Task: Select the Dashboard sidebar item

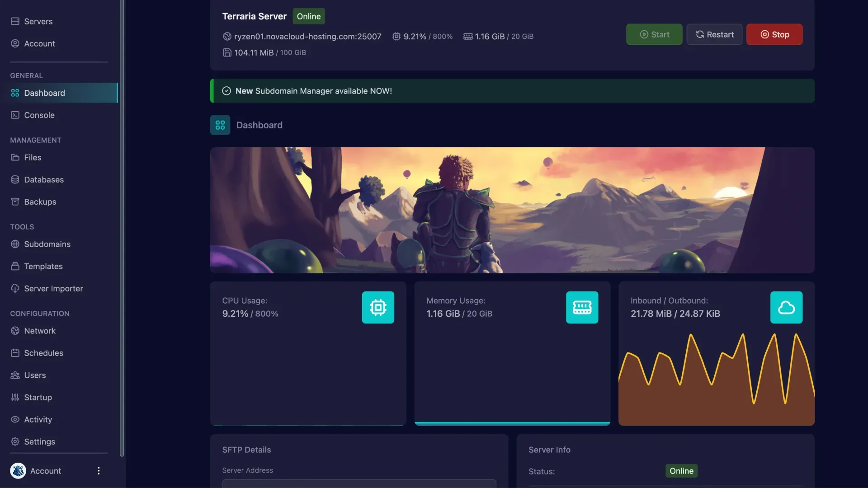Action: 59,93
